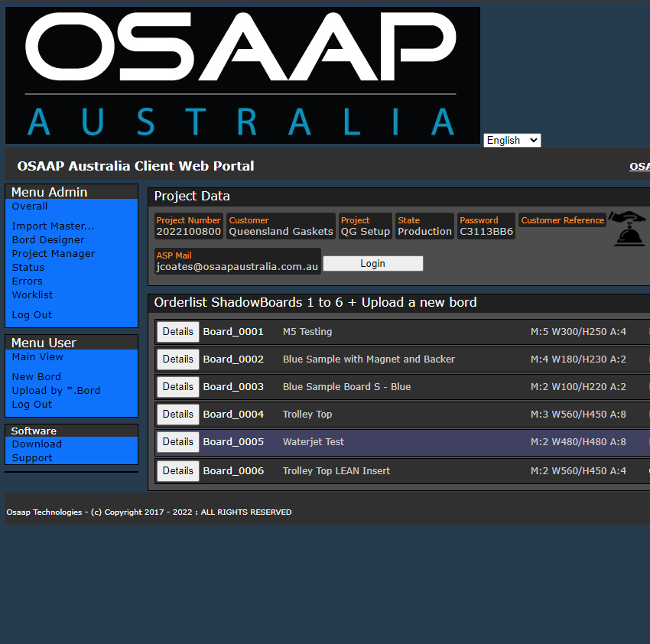
Task: Click M:5 W300/H250 A:4 dimensions text
Action: coord(578,332)
